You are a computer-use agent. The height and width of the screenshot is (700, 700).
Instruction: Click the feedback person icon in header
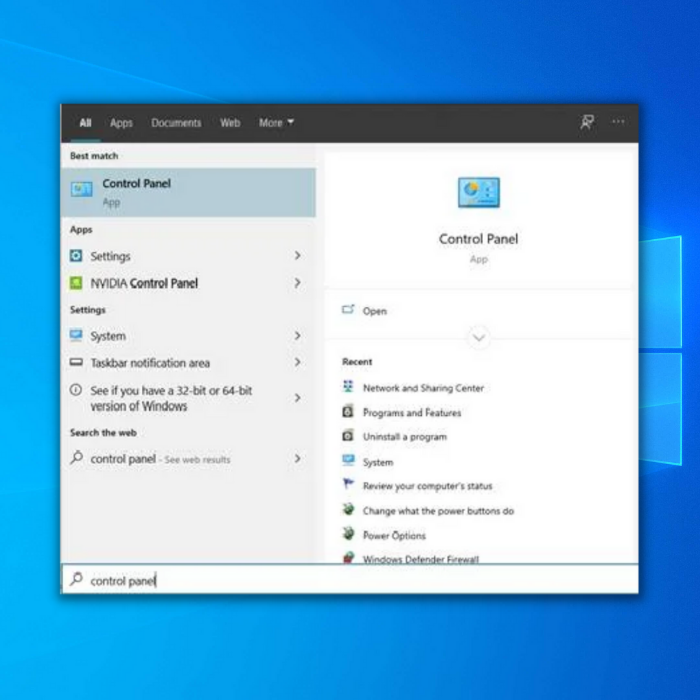point(587,121)
